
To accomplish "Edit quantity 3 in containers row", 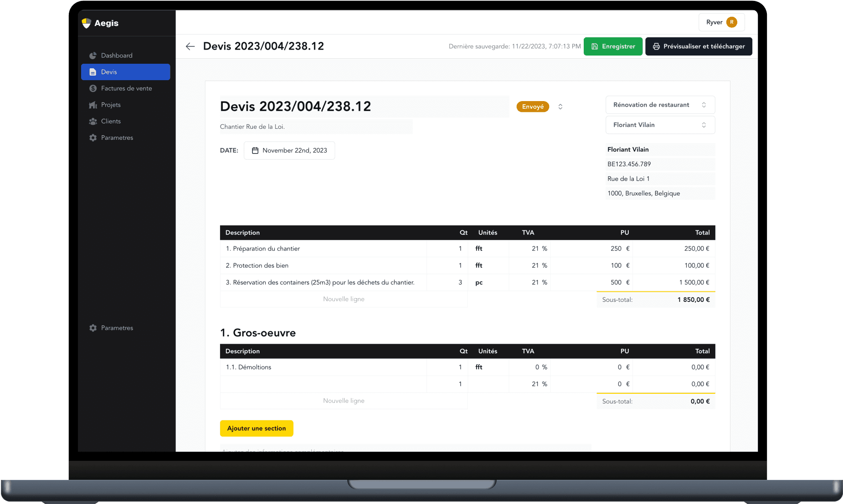I will point(447,282).
